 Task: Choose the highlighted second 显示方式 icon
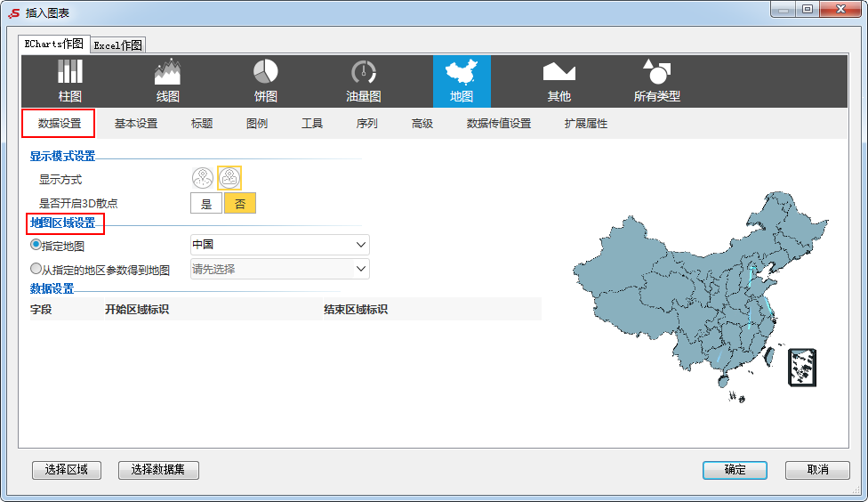(x=229, y=178)
